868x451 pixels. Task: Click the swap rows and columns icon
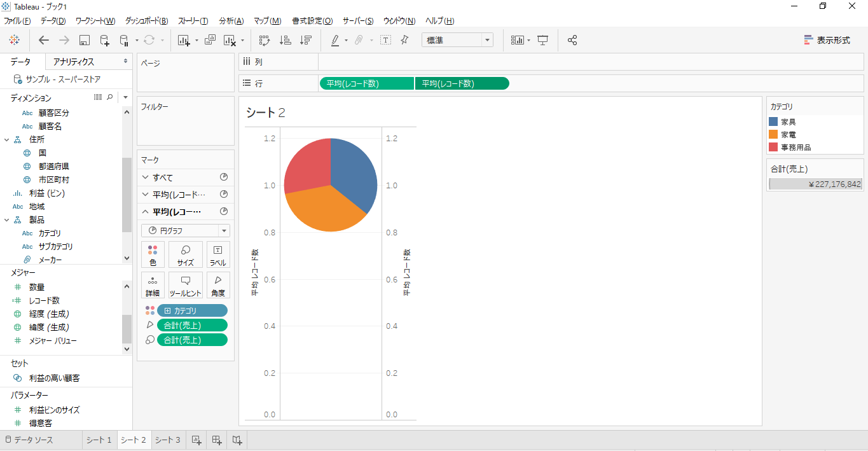click(263, 40)
